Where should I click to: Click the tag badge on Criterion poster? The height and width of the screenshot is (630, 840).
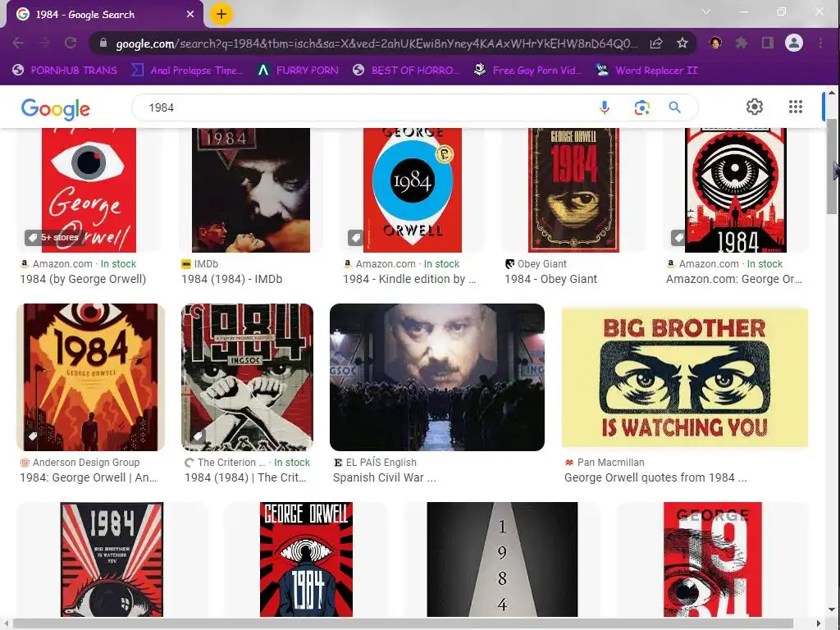pos(198,436)
